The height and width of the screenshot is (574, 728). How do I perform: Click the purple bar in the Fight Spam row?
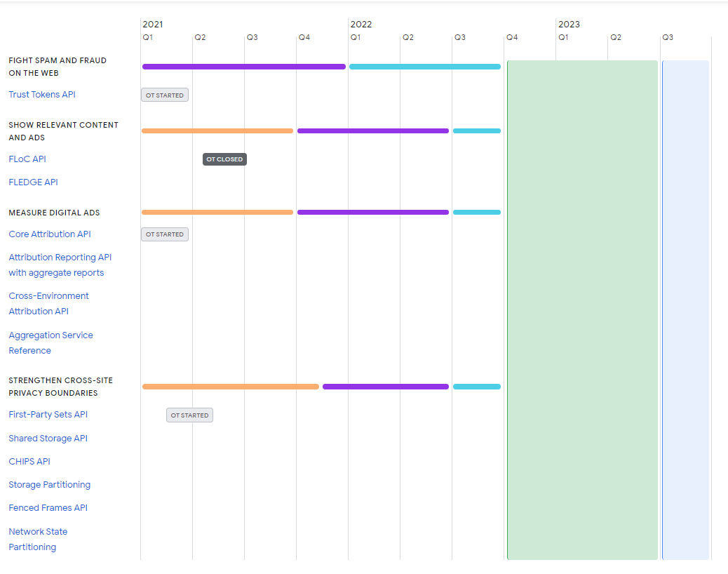coord(243,67)
